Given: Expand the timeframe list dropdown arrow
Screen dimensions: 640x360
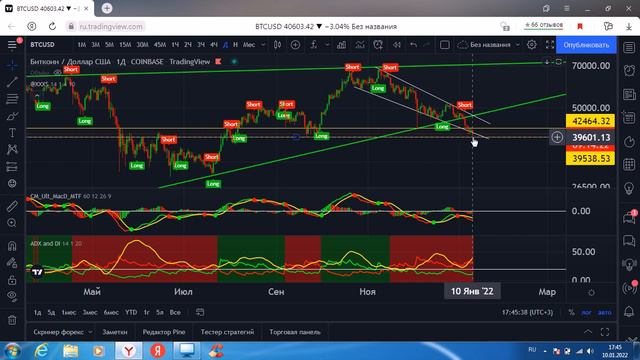Looking at the screenshot, I should (x=263, y=44).
